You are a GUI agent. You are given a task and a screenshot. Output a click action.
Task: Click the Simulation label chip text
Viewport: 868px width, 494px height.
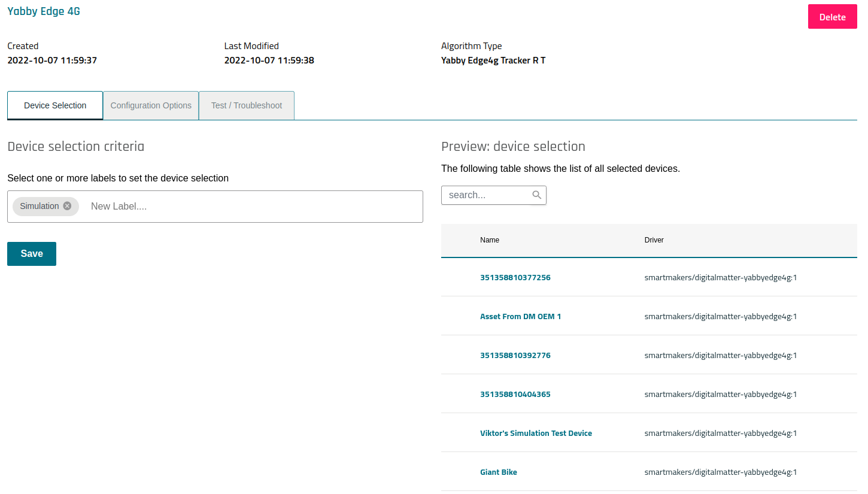[40, 206]
